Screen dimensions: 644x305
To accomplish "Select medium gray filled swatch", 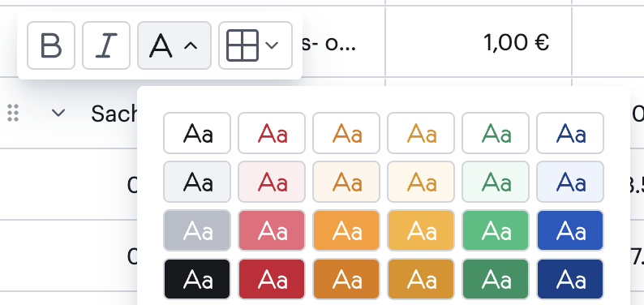I will pos(197,230).
